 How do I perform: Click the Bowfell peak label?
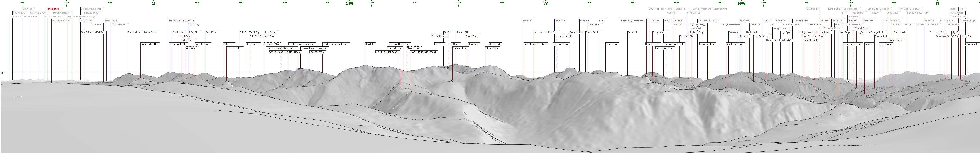tap(369, 44)
